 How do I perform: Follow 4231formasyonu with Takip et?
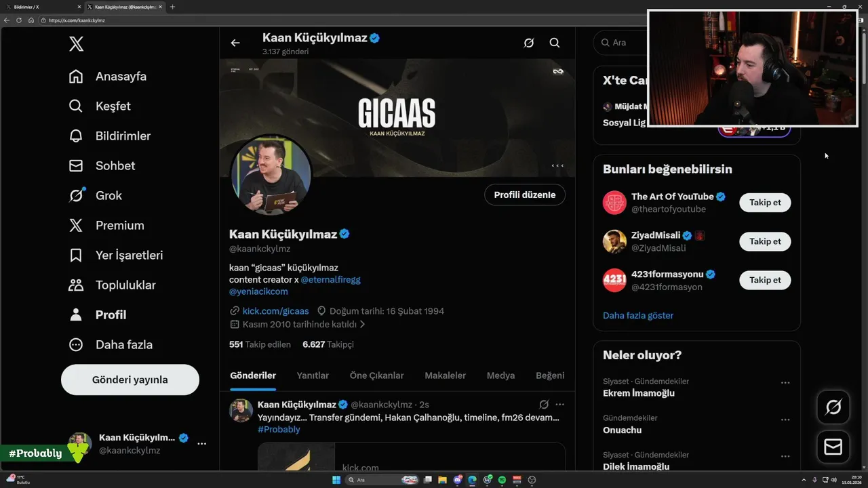(765, 280)
